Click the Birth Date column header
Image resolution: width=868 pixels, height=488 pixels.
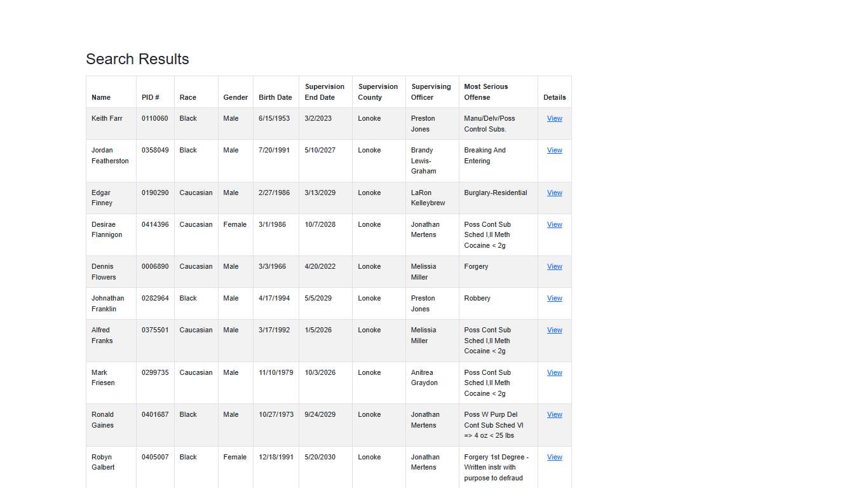(275, 97)
